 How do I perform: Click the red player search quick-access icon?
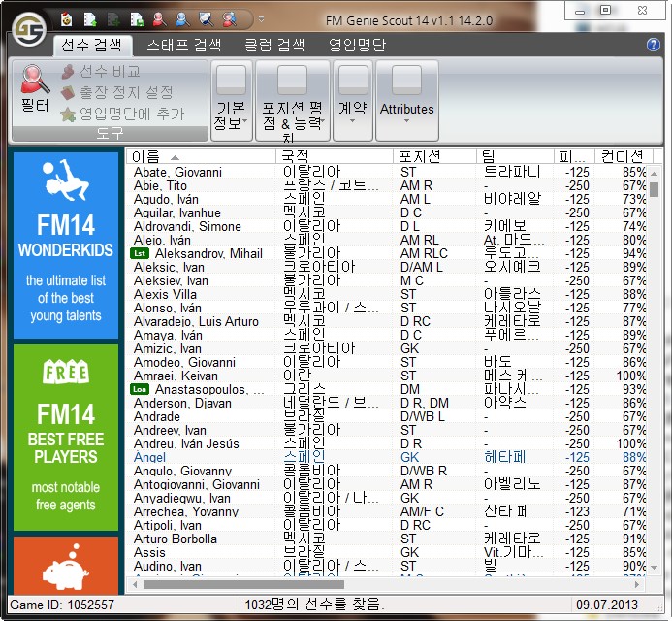pos(158,18)
